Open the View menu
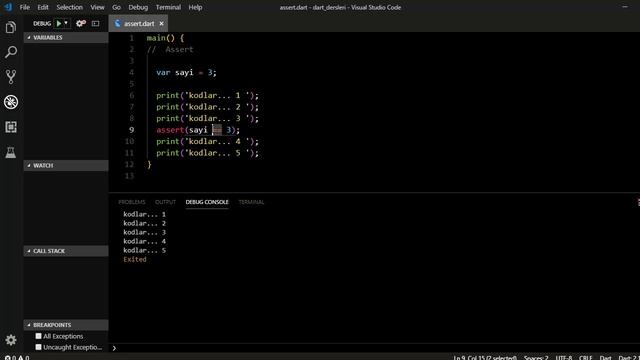Image resolution: width=640 pixels, height=360 pixels. point(97,7)
